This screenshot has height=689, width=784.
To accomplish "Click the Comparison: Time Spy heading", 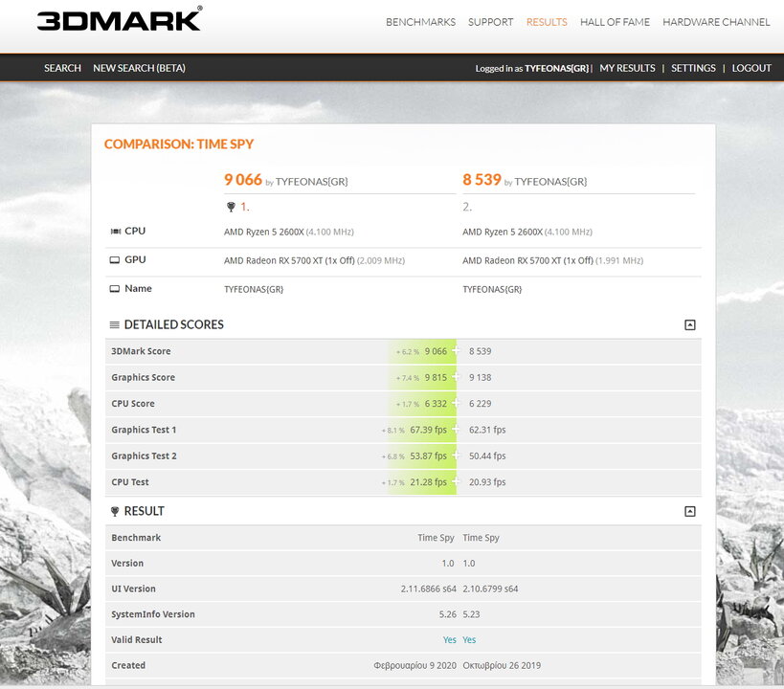I will click(179, 144).
